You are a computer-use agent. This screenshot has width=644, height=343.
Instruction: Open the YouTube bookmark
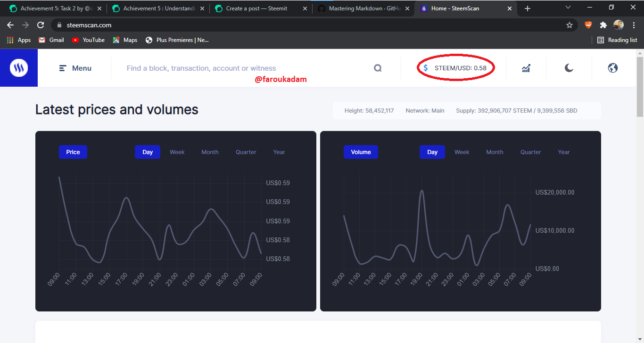88,40
